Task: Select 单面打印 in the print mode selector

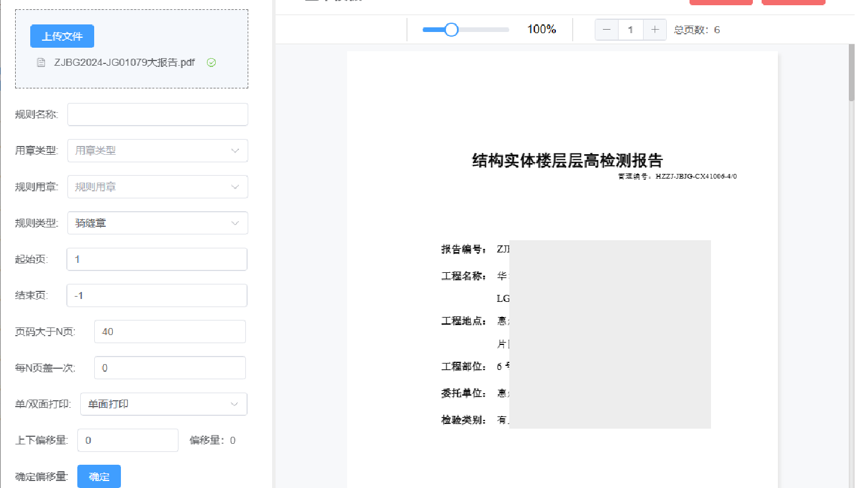Action: 163,404
